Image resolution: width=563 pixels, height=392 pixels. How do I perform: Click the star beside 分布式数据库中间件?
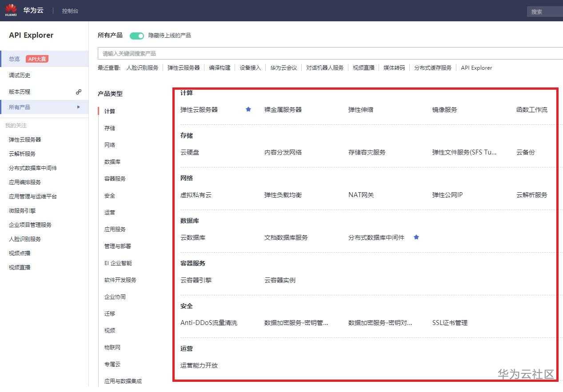click(x=416, y=237)
